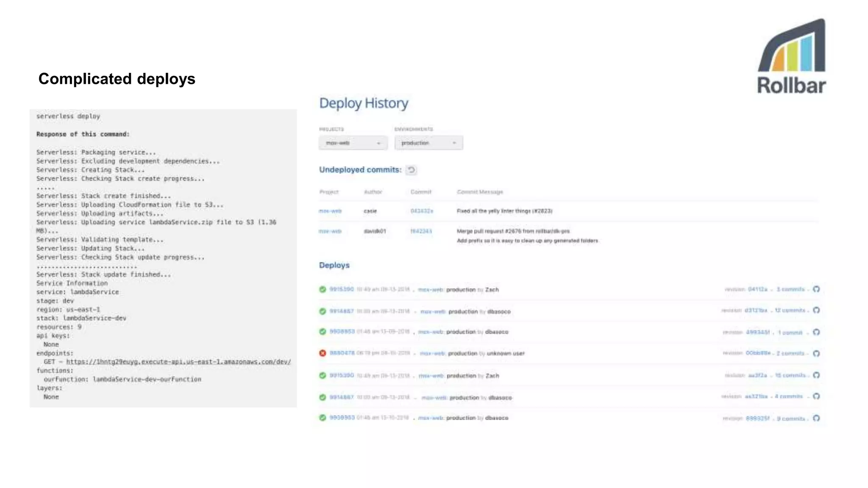Refresh the Undeployed commits list
Viewport: 868px width, 488px height.
pos(411,170)
